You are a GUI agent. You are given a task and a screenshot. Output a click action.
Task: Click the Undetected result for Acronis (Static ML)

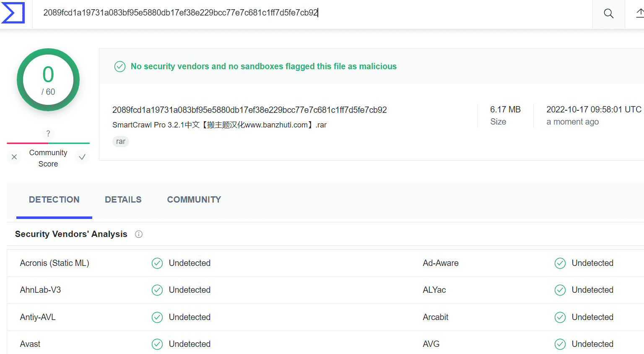[x=190, y=263]
